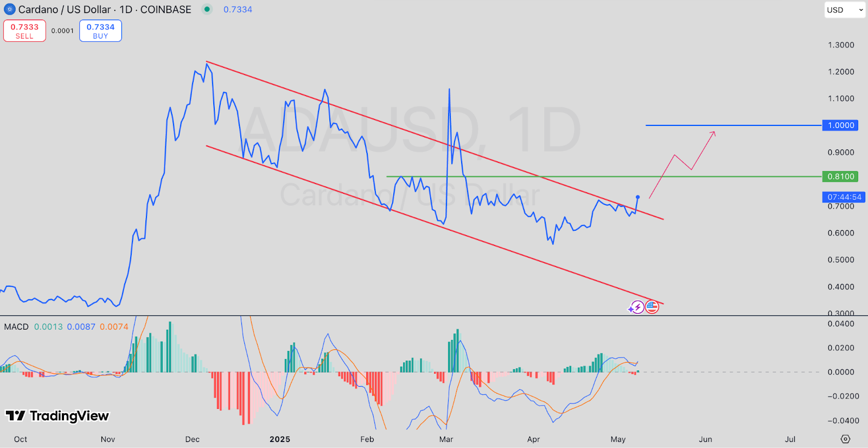
Task: Click the MACD indicator label
Action: tap(16, 327)
